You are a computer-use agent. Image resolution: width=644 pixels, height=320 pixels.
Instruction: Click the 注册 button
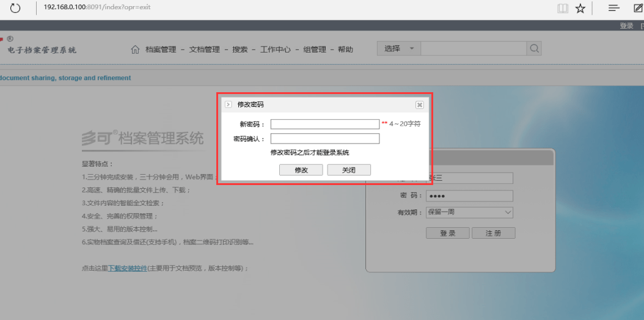click(492, 233)
